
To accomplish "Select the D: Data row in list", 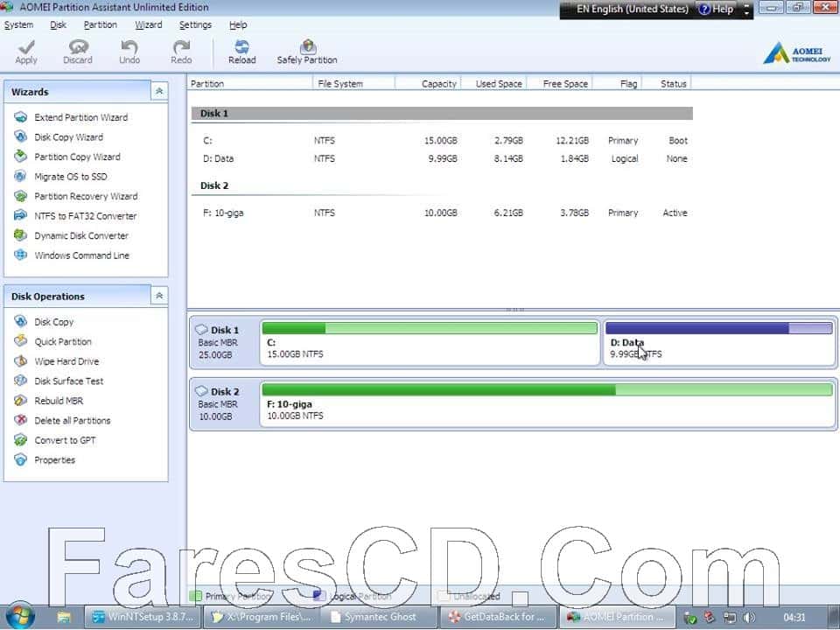I will pos(442,158).
